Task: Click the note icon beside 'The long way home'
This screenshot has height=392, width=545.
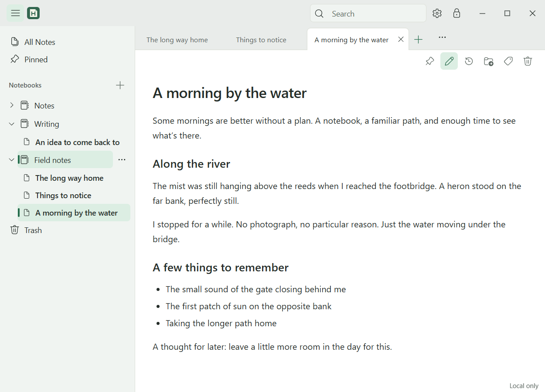Action: (x=27, y=178)
